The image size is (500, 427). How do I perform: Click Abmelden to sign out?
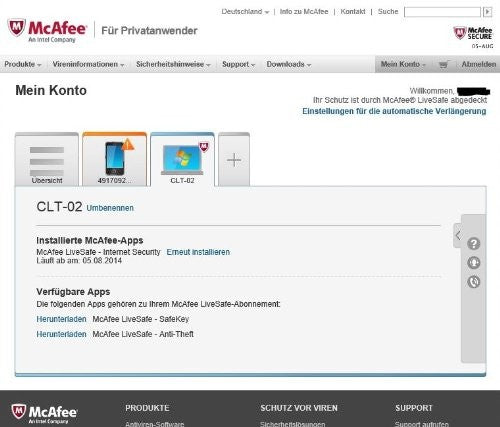479,64
